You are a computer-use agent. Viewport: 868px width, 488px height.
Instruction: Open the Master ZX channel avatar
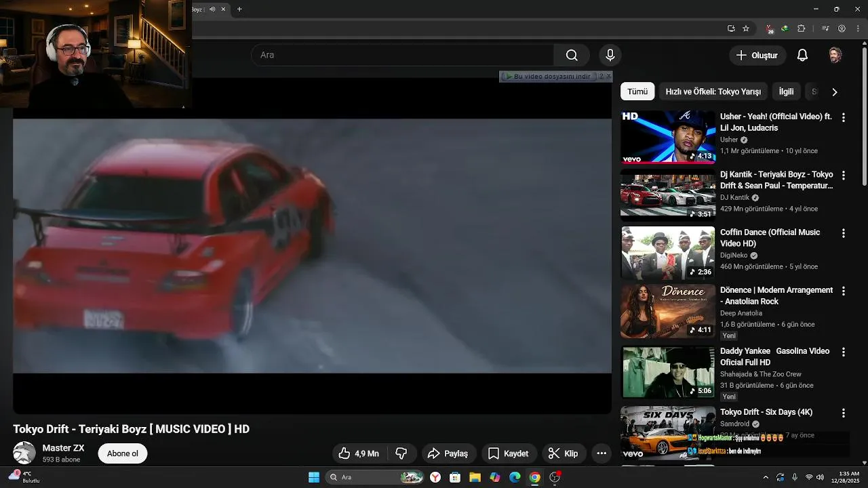point(24,453)
